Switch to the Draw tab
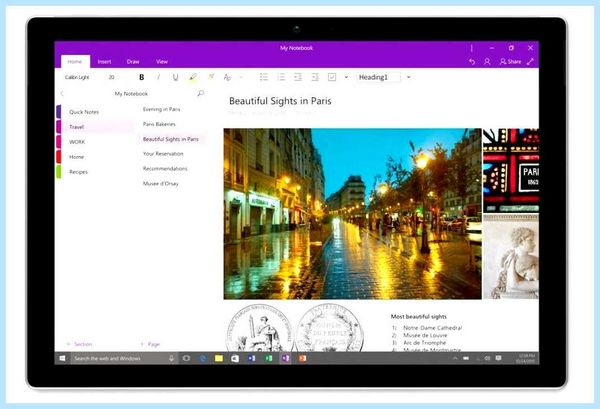This screenshot has width=600, height=409. 133,62
